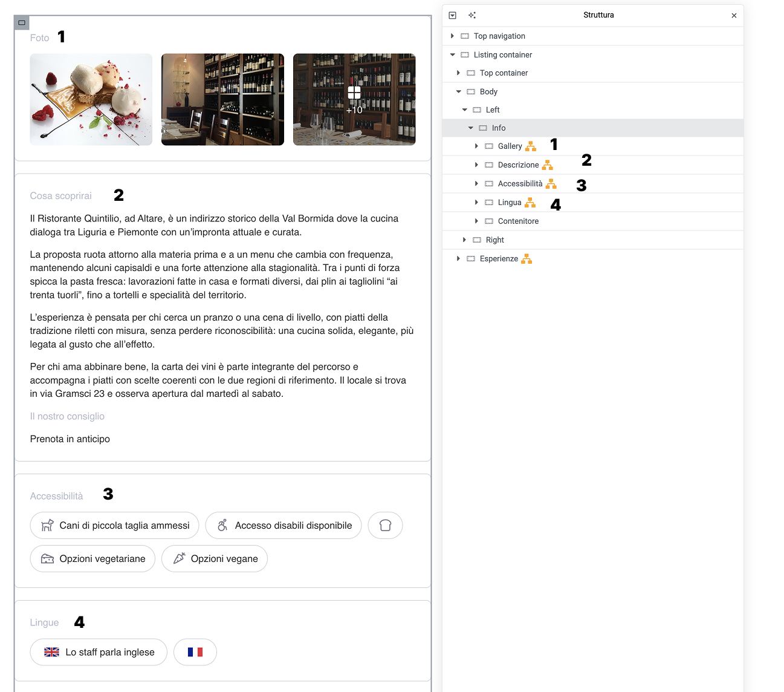The height and width of the screenshot is (692, 784).
Task: Click the component icon beside Descrizione
Action: click(548, 165)
